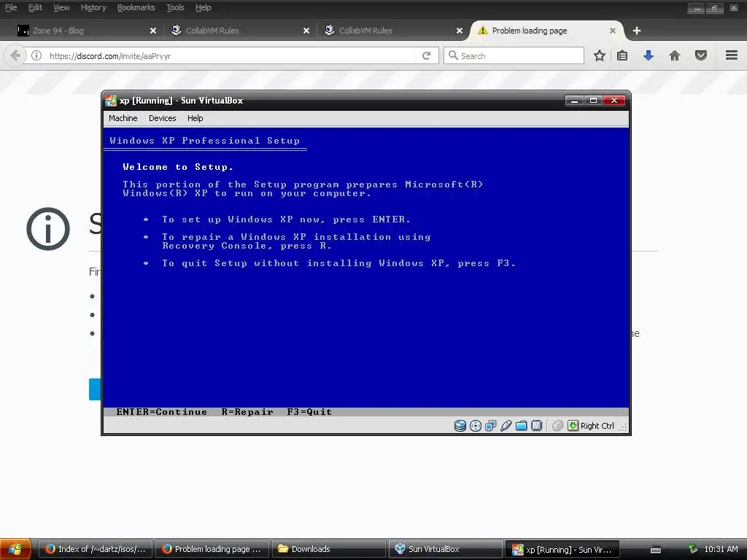The width and height of the screenshot is (747, 560).
Task: Close the first CollabVM Rules tab
Action: pos(306,31)
